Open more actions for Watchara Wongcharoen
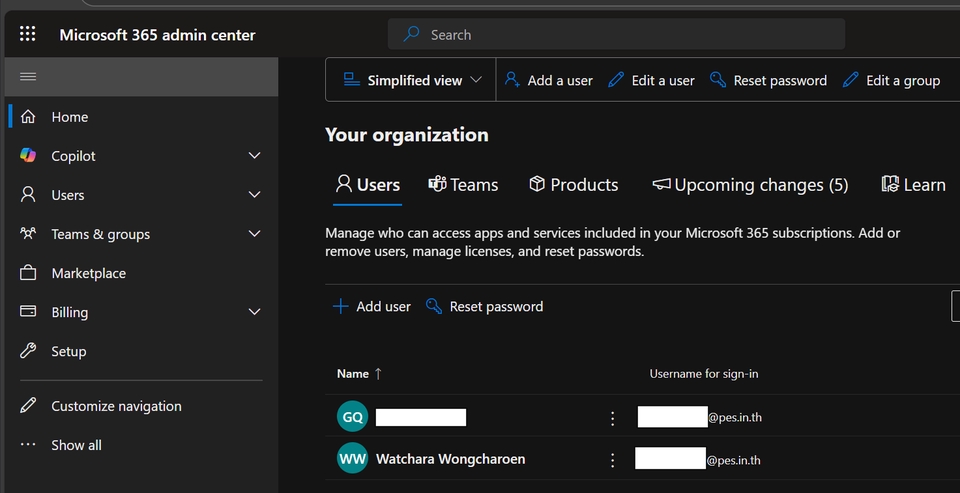This screenshot has height=493, width=960. tap(612, 460)
